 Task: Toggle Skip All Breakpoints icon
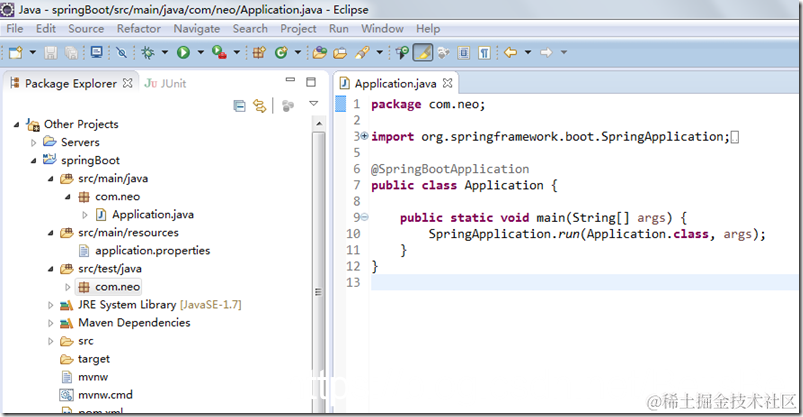click(121, 52)
